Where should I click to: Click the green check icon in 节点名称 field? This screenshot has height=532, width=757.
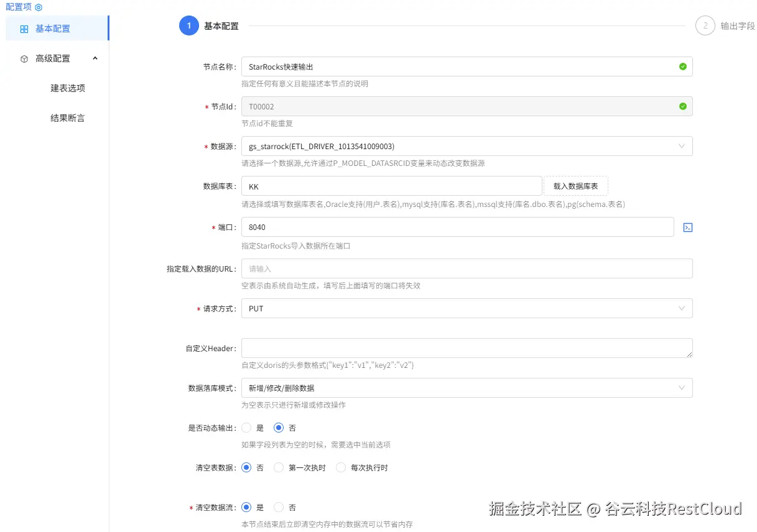(683, 66)
